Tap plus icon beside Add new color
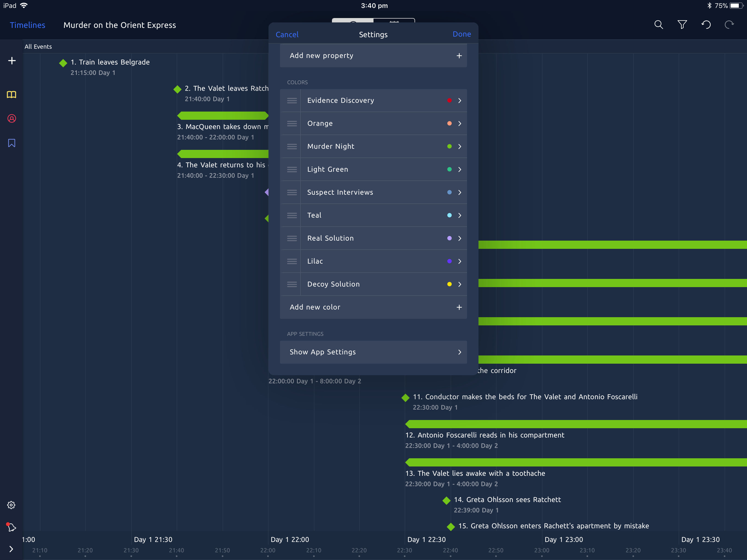Viewport: 747px width, 560px height. click(x=459, y=307)
